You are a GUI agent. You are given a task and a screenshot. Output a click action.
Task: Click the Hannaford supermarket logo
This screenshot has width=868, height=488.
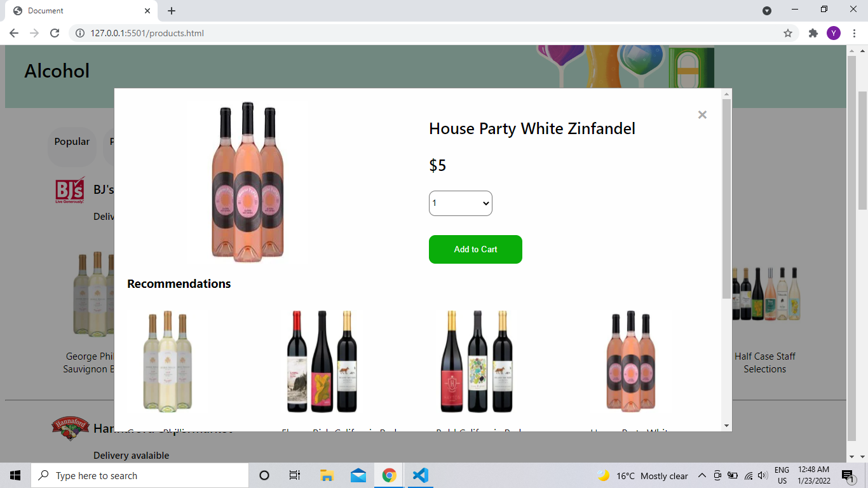point(70,428)
